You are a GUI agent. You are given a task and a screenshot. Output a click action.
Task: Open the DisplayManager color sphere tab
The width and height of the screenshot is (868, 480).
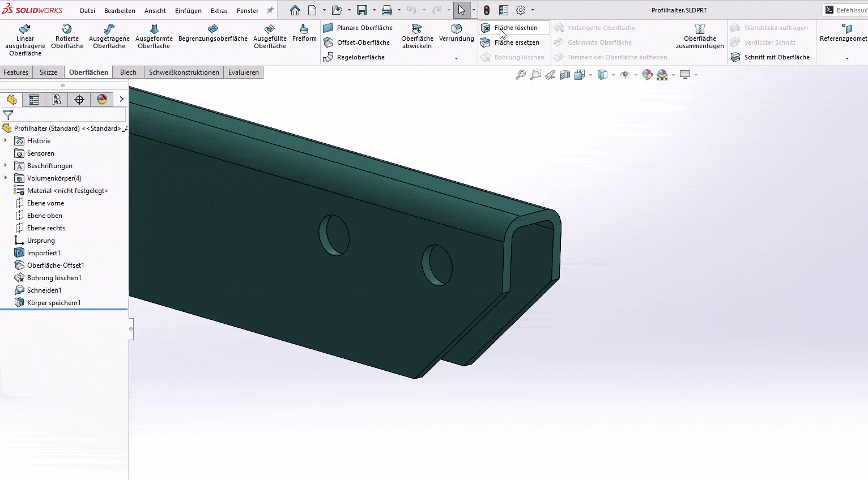[x=102, y=100]
